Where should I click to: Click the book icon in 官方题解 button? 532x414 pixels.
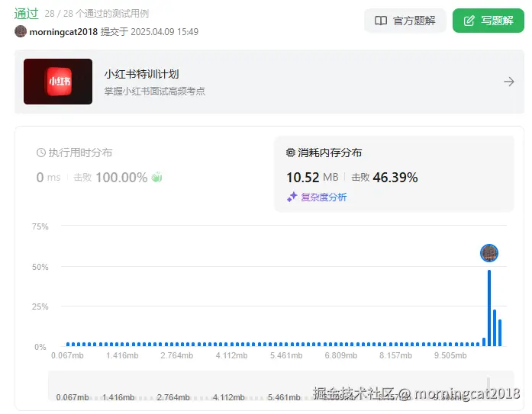[x=381, y=21]
